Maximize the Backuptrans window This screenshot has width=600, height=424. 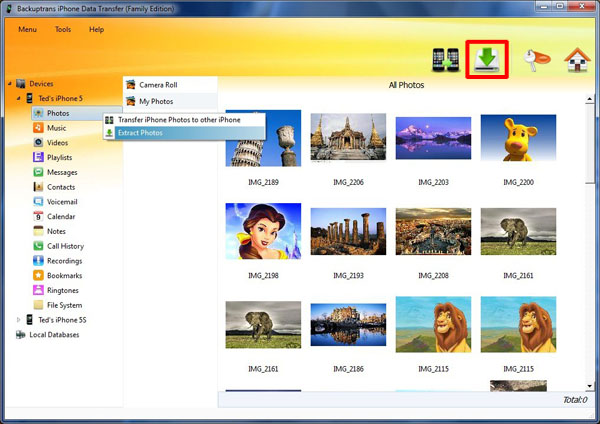(560, 6)
